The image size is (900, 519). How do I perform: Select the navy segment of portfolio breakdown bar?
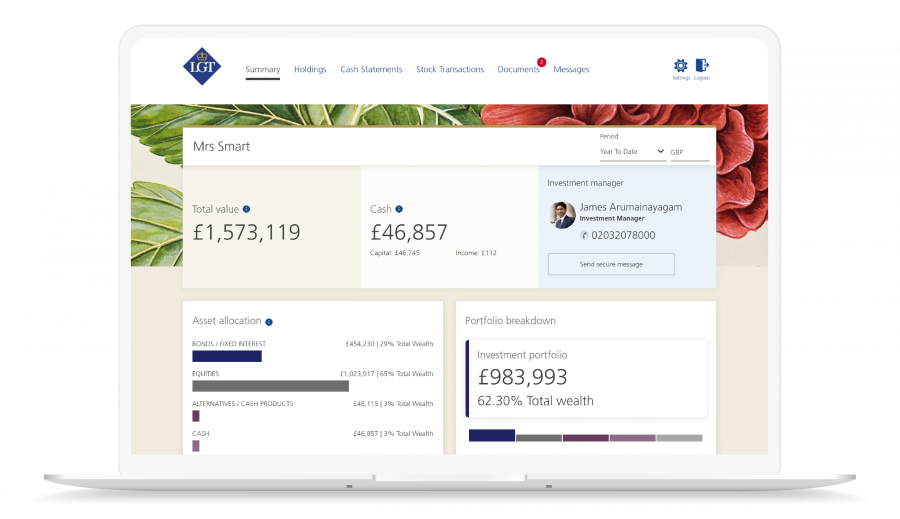491,436
